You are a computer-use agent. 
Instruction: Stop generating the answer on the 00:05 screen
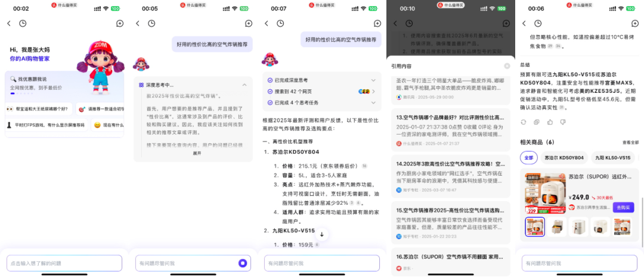tap(243, 263)
